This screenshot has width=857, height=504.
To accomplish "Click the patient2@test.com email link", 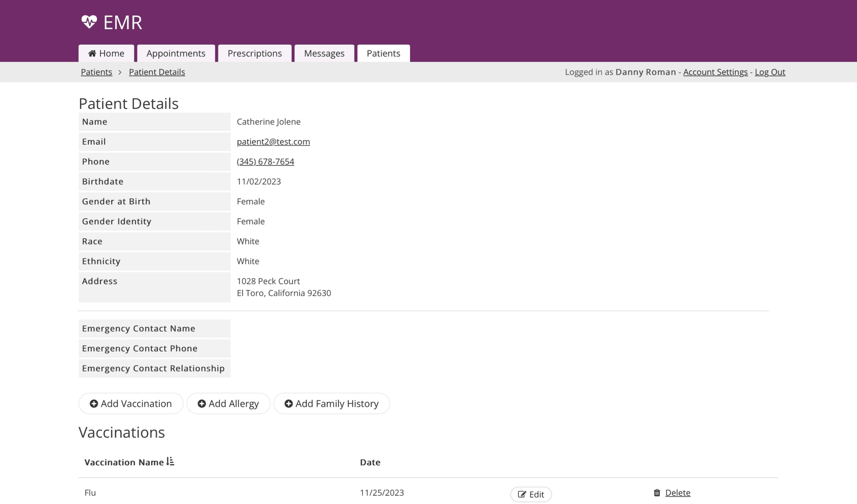I will point(273,142).
